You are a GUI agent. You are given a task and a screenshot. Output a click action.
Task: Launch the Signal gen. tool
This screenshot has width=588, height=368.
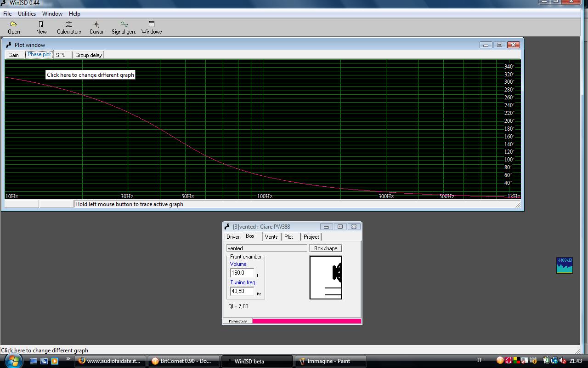[124, 27]
